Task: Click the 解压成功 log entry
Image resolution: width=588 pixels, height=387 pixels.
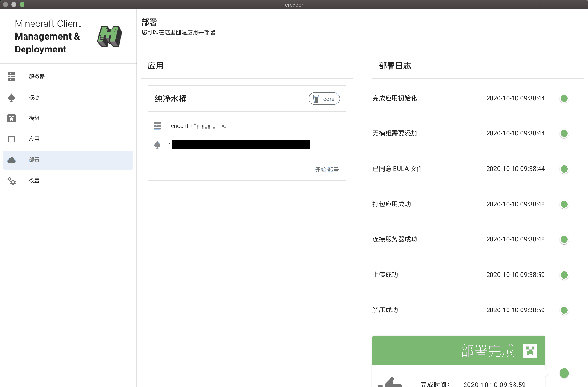Action: [x=385, y=310]
